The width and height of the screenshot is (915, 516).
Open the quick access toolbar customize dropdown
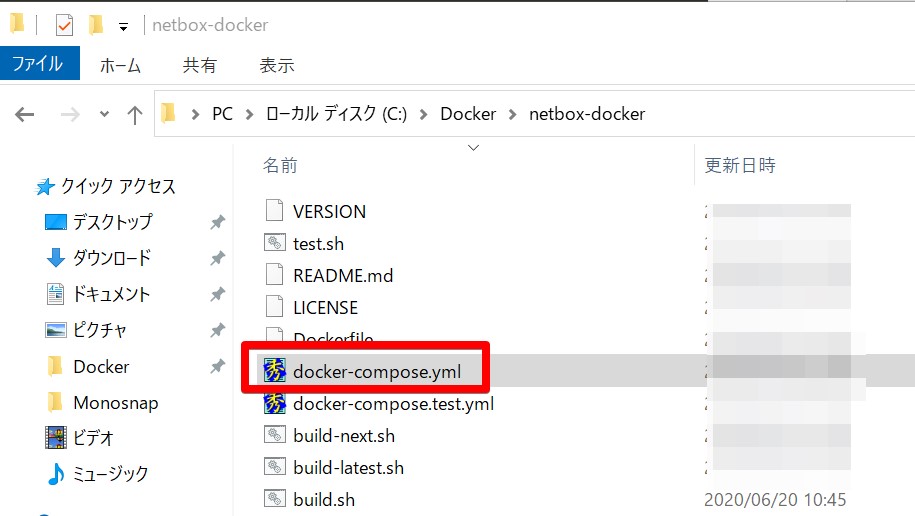pyautogui.click(x=123, y=26)
